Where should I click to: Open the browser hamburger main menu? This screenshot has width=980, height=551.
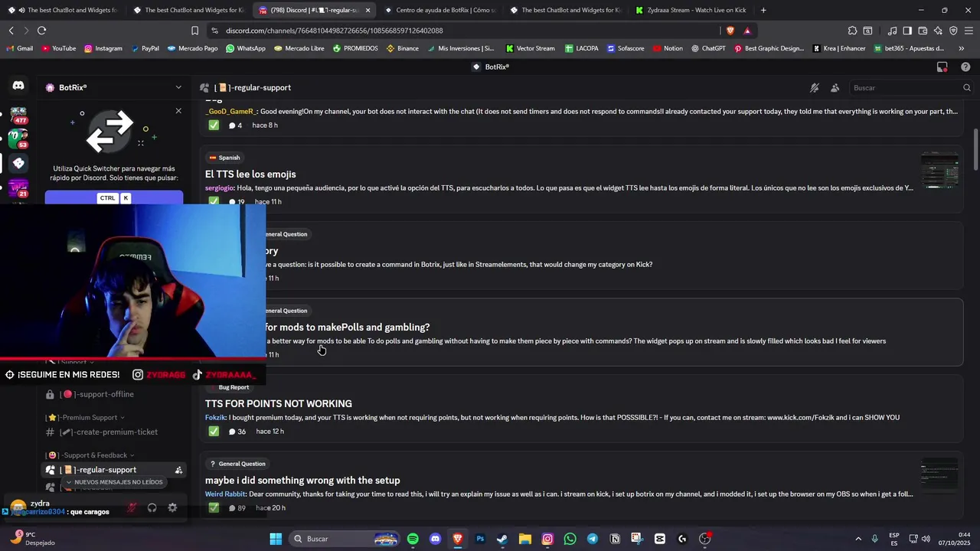coord(969,31)
